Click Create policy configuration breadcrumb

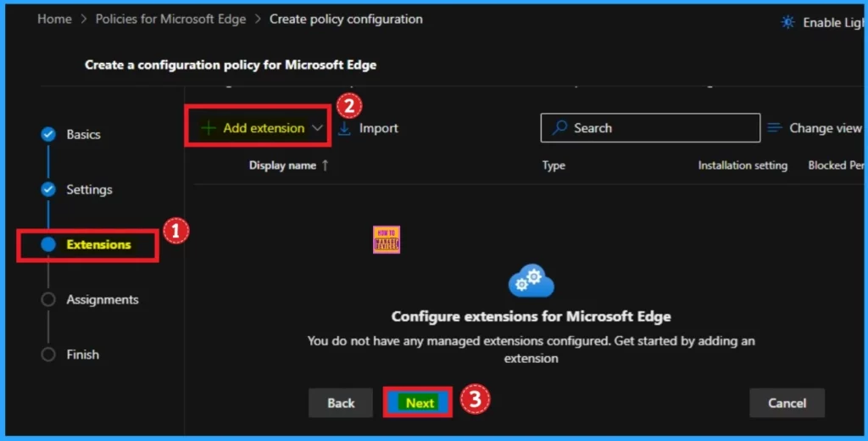point(346,19)
